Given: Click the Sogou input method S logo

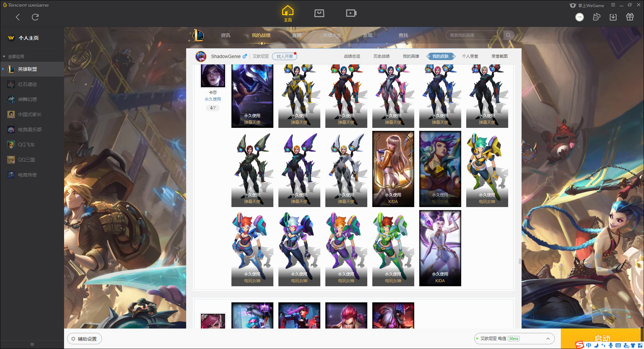Looking at the screenshot, I should point(580,345).
